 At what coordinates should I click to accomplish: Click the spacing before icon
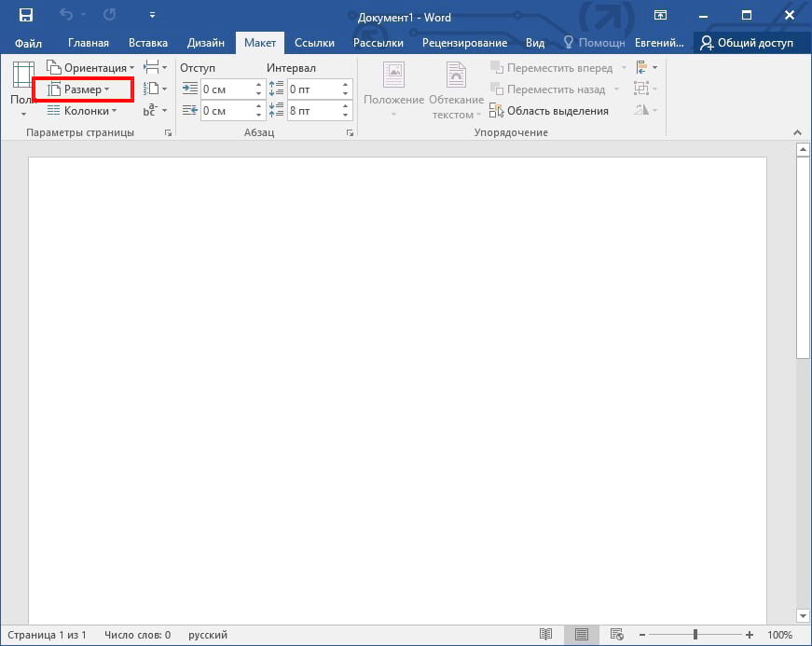(x=277, y=89)
